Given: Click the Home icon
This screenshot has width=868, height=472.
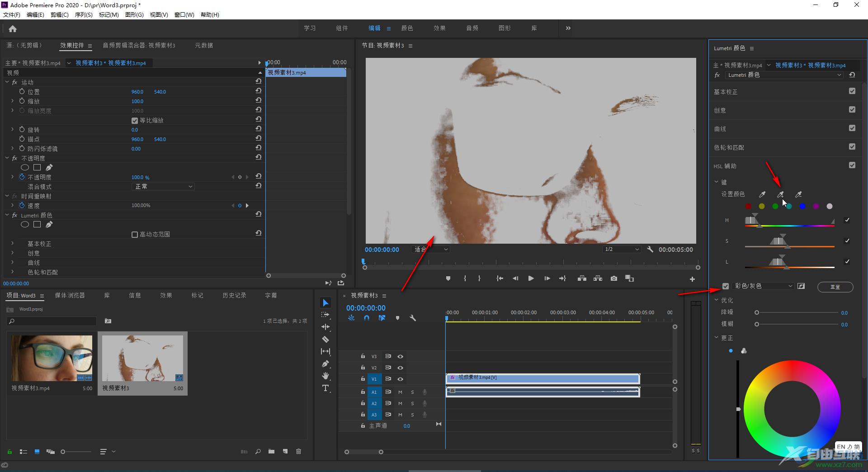Looking at the screenshot, I should pyautogui.click(x=13, y=28).
